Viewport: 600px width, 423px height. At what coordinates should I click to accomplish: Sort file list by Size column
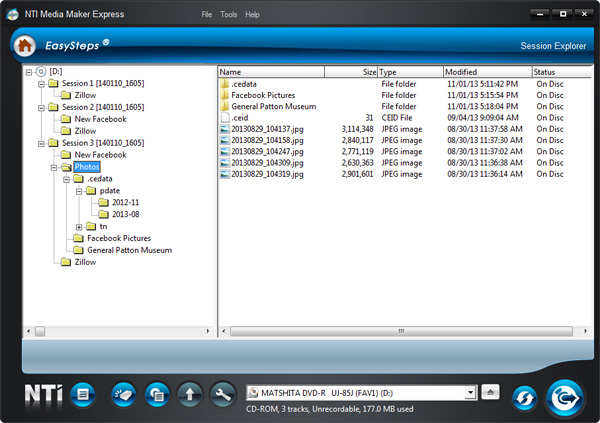(351, 72)
